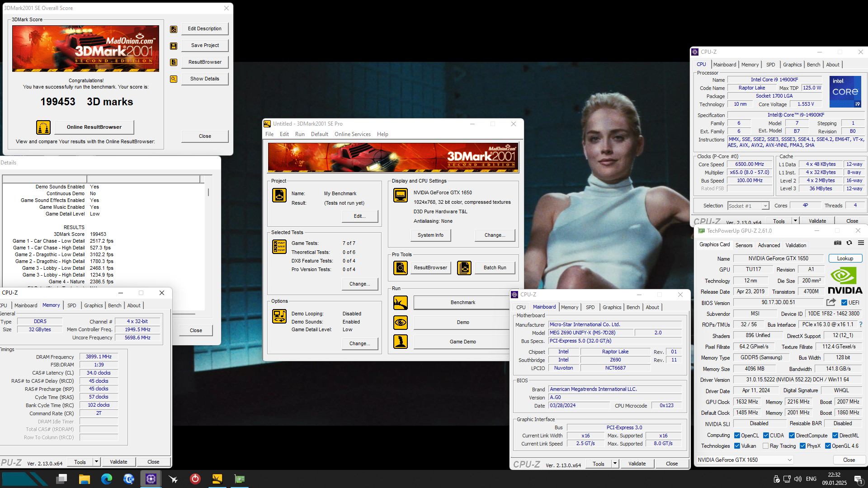Toggle the PhysX checkbox
The width and height of the screenshot is (868, 488).
(x=802, y=446)
